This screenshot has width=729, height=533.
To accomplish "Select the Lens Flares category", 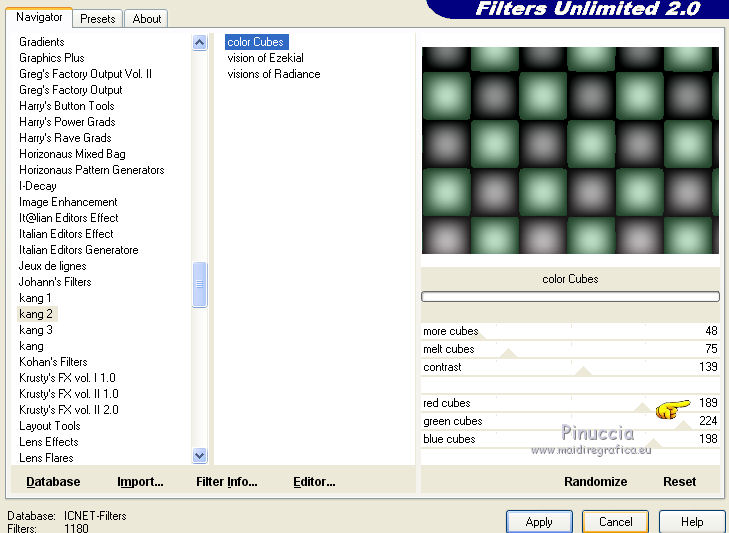I will click(x=46, y=458).
